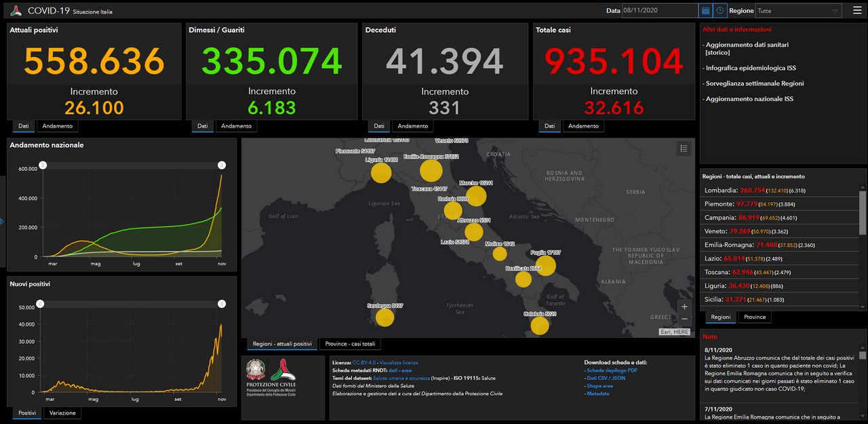Switch to Andamento tab under Attuali positivi

click(x=58, y=126)
